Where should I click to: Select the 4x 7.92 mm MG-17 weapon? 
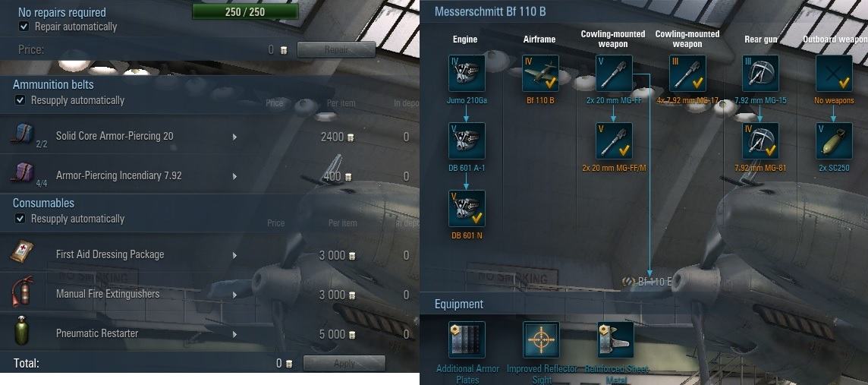click(x=687, y=73)
